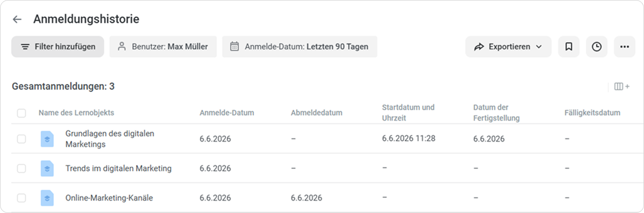Open the Anmelde-Datum: Letzten 90 Tagen filter
The width and height of the screenshot is (644, 213).
coord(299,47)
